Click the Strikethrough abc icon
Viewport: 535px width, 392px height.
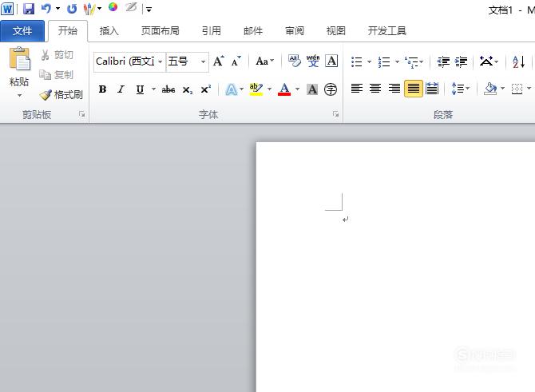pos(168,89)
